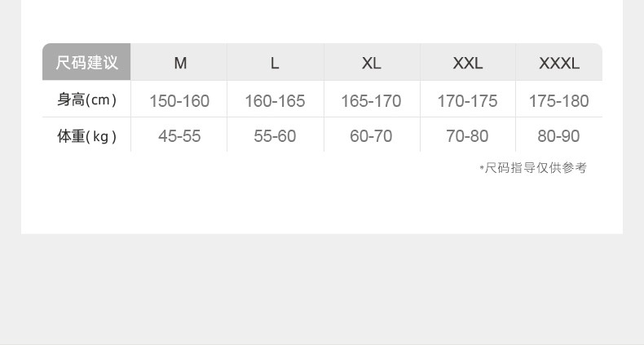Select the 165-170 height value
Image resolution: width=644 pixels, height=345 pixels.
click(x=371, y=101)
